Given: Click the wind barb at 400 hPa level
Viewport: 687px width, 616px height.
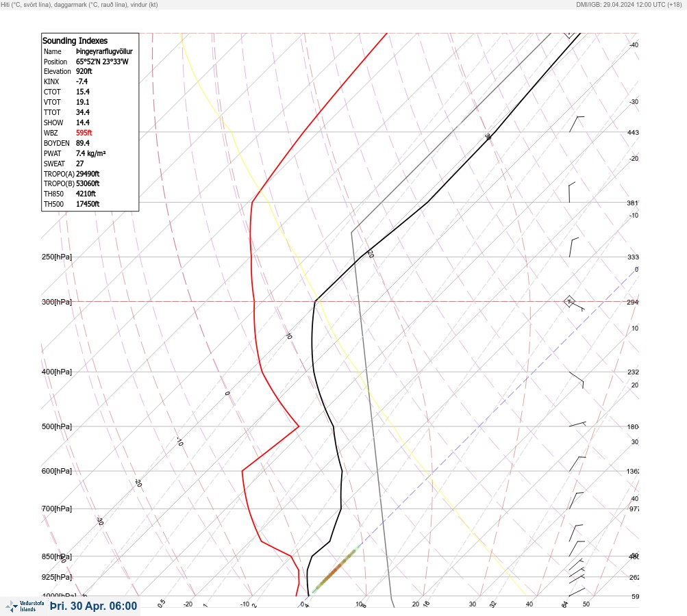Looking at the screenshot, I should [x=577, y=380].
